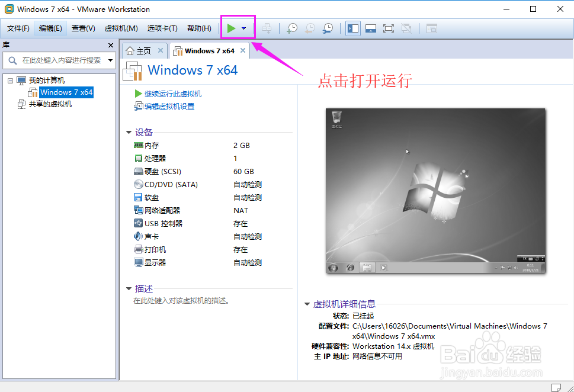This screenshot has width=574, height=392.
Task: Collapse the 描述 section
Action: (129, 289)
